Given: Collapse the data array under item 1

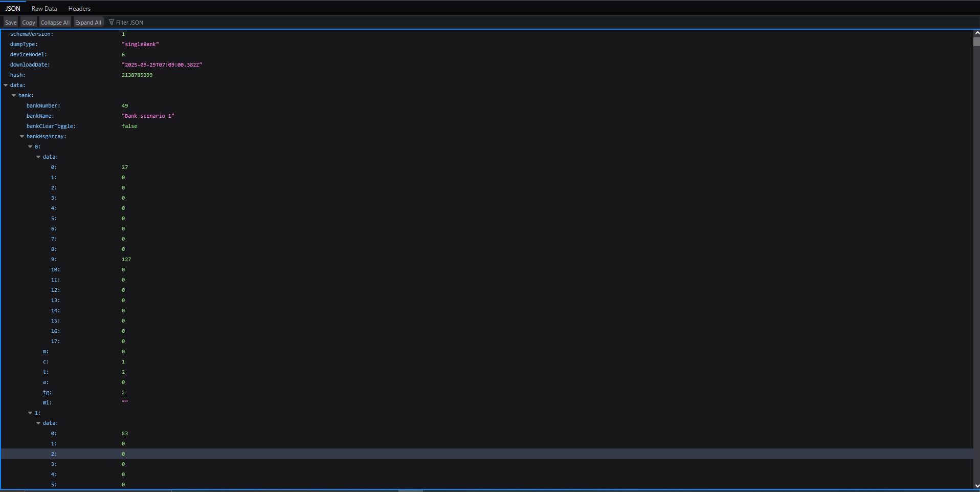Looking at the screenshot, I should pyautogui.click(x=38, y=423).
